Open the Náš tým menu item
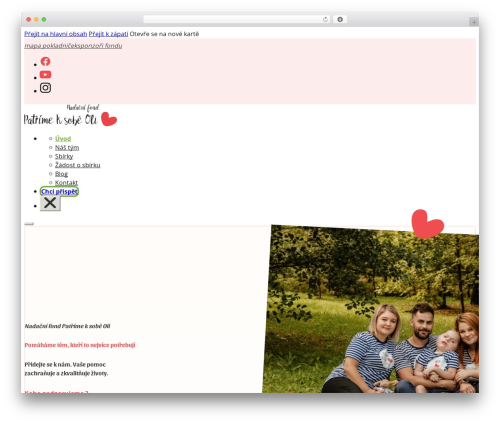This screenshot has height=423, width=500. coord(67,147)
